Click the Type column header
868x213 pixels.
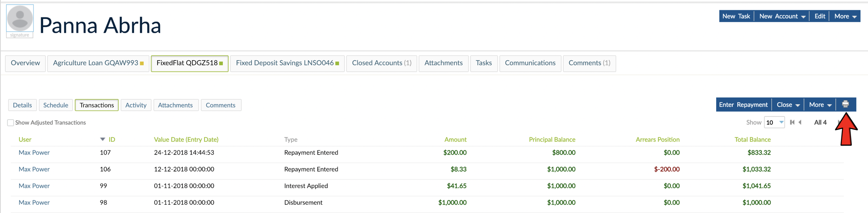click(290, 140)
